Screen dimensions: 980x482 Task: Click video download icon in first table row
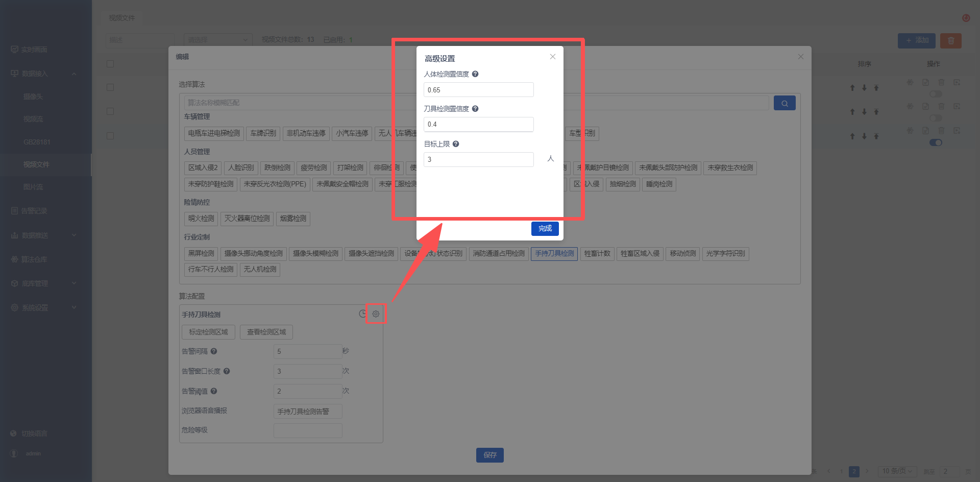pos(957,82)
